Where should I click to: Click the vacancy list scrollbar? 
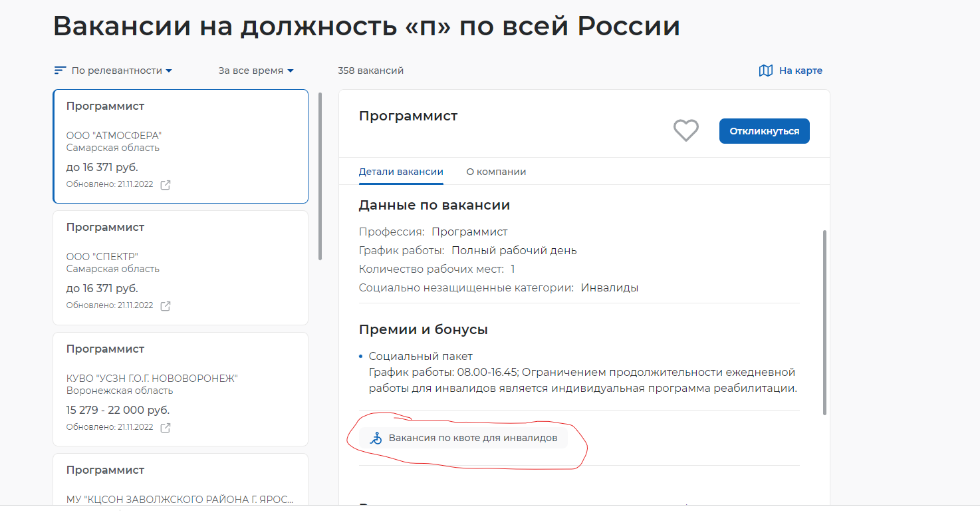[x=320, y=176]
